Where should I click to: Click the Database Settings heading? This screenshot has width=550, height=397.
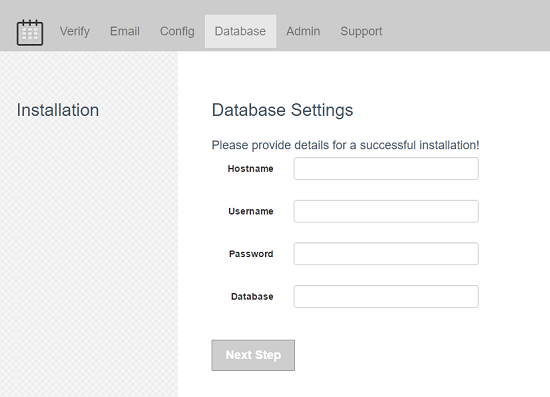pos(282,110)
